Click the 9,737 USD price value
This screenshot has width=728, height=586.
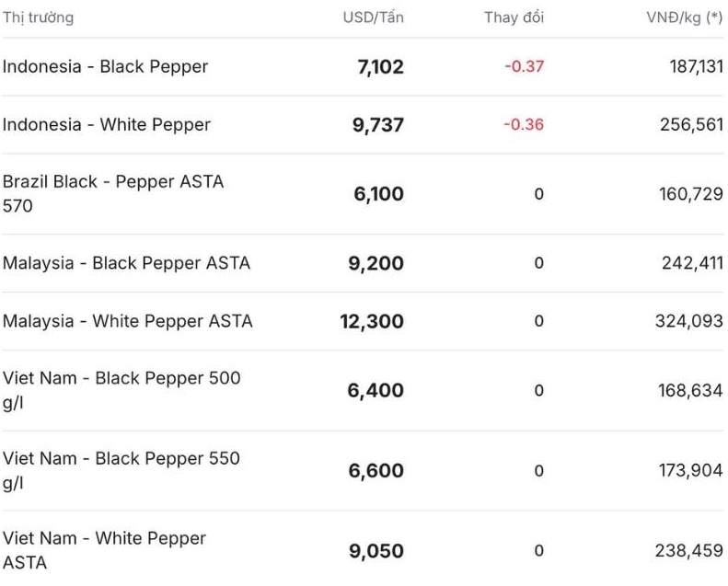coord(377,125)
